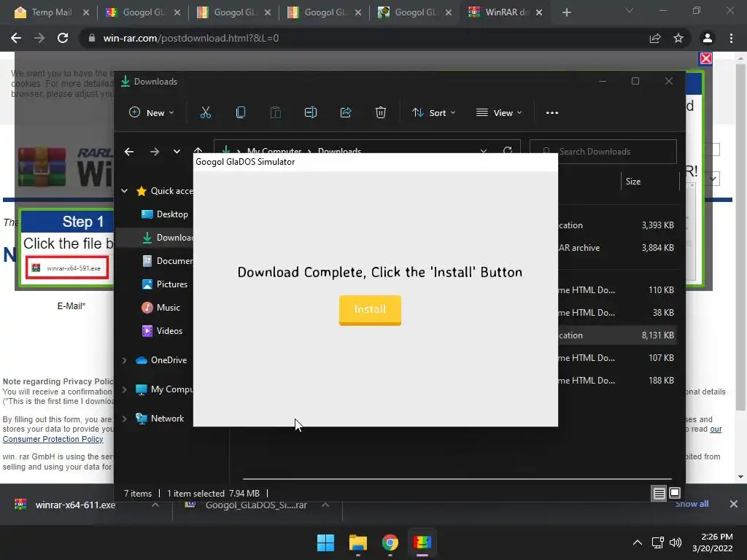Open File Explorer from taskbar
747x560 pixels.
(357, 542)
